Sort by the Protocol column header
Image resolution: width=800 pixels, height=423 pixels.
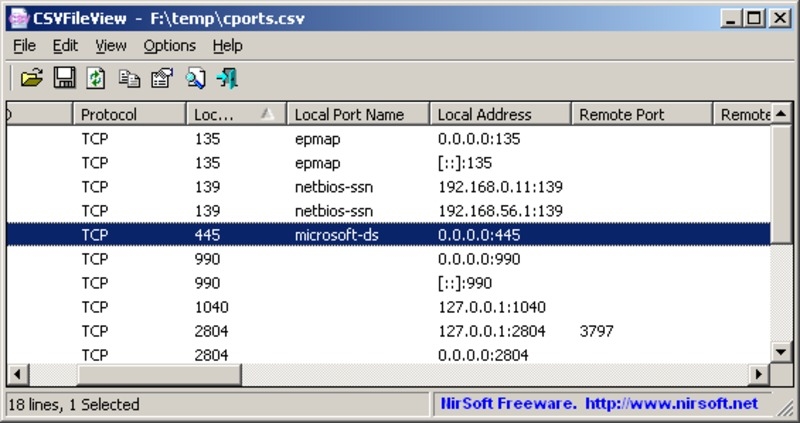130,114
